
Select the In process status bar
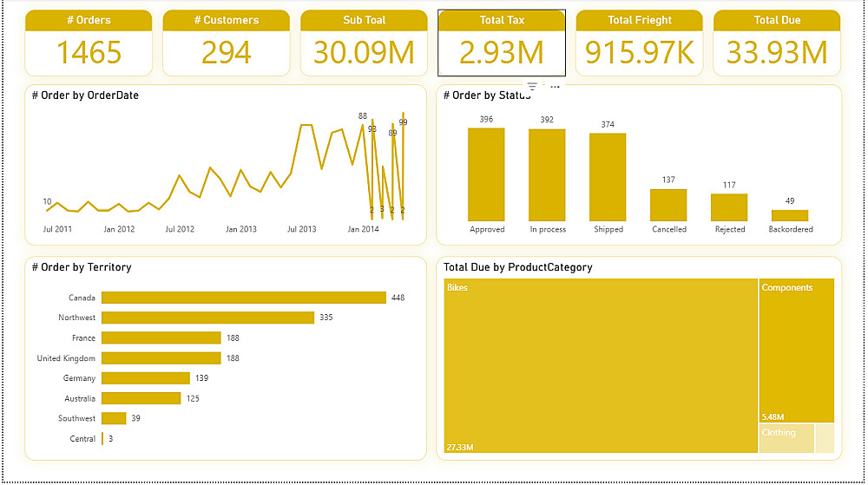547,175
